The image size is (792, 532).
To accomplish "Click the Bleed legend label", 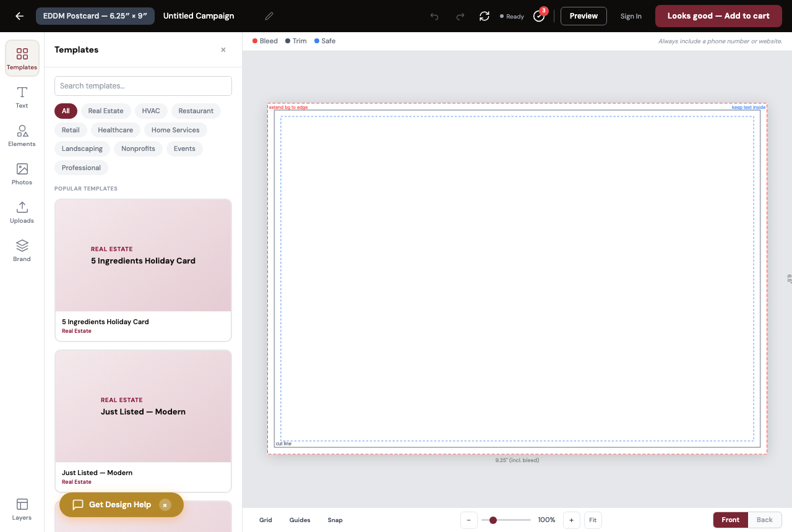I will [x=269, y=41].
